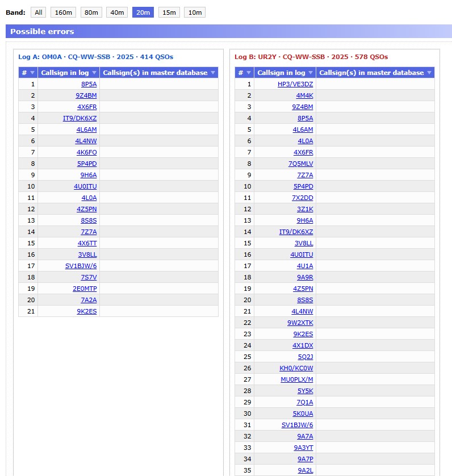Screen dimensions: 452x476
Task: Click sort arrow on Log A 'Callsign in log'
Action: click(x=94, y=73)
